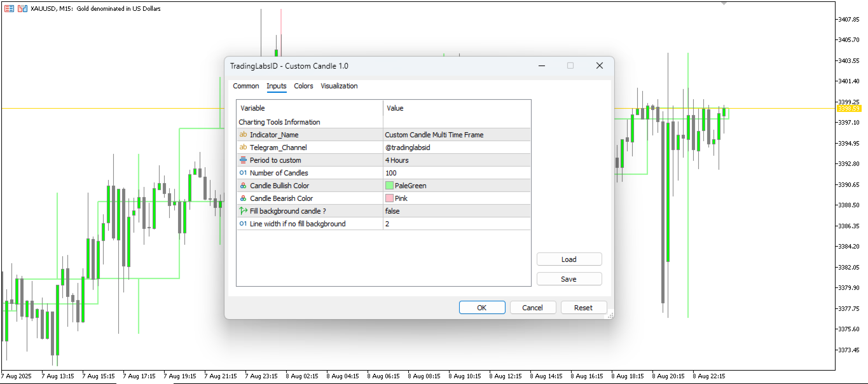Click the 8 Aug 22:15 time axis label
The image size is (868, 384).
coord(709,376)
